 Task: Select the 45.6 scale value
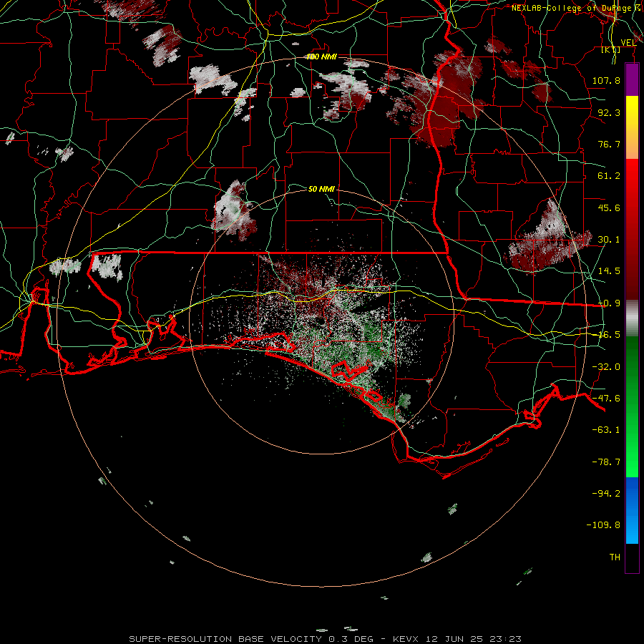609,208
